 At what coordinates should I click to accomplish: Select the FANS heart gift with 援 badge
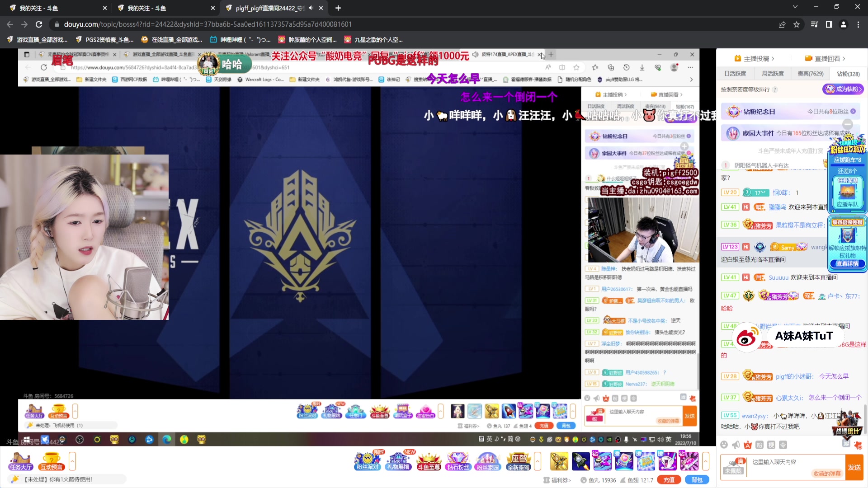624,461
